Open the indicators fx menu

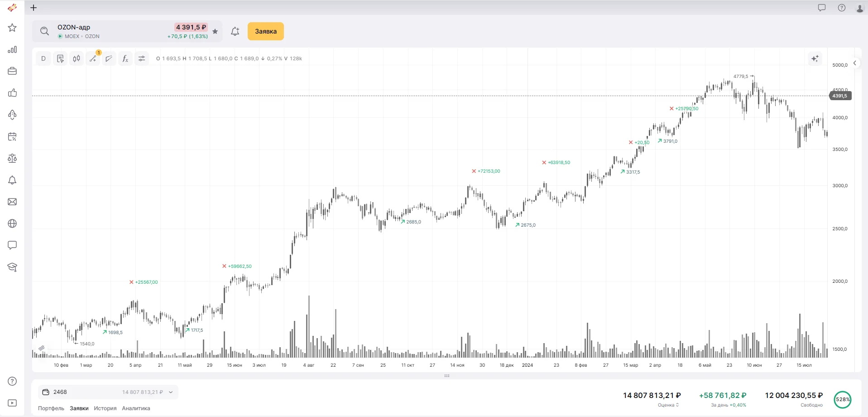(x=125, y=58)
